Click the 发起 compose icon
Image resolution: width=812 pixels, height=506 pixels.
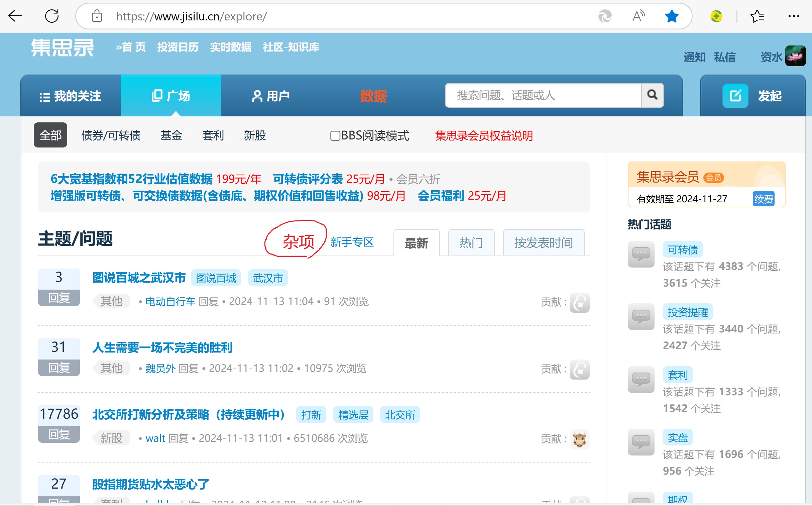pyautogui.click(x=735, y=96)
